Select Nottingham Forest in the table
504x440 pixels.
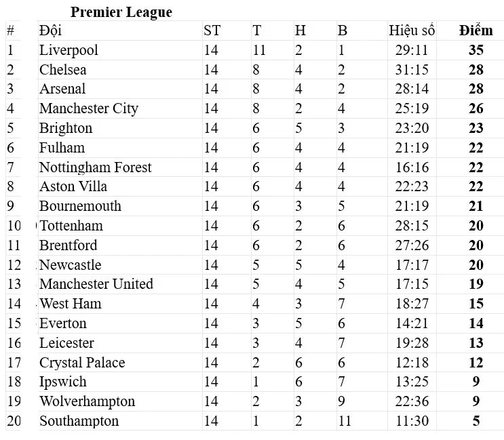click(x=95, y=167)
